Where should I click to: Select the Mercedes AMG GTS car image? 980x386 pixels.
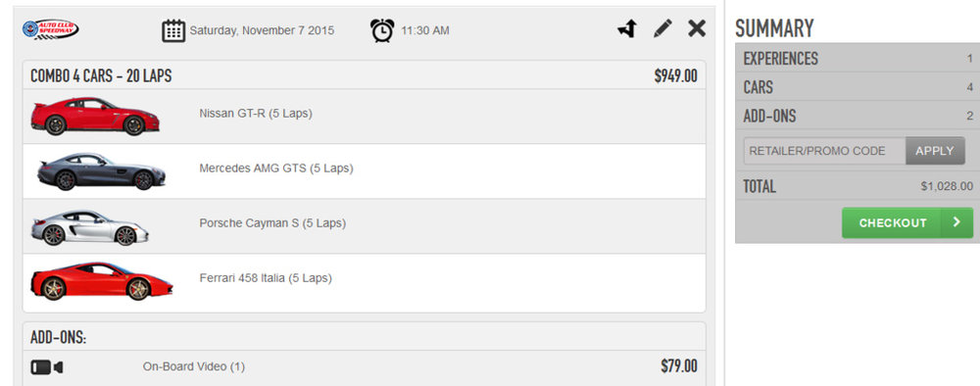click(x=101, y=171)
